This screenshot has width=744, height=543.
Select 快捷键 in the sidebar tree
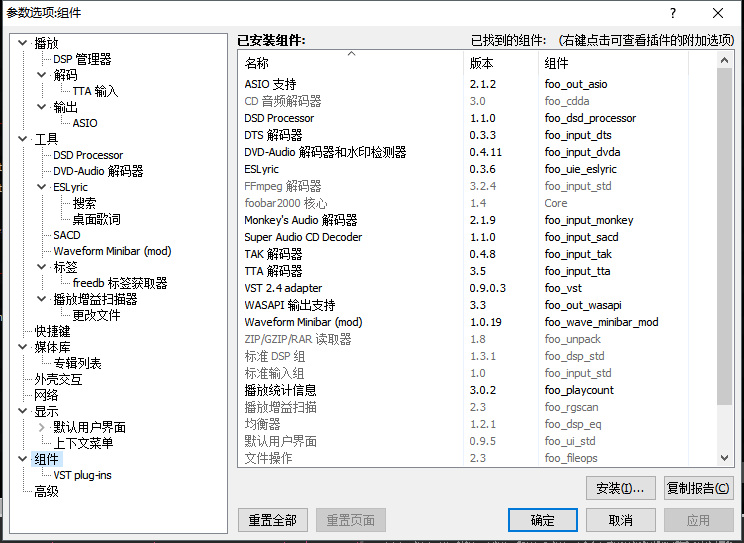click(x=52, y=331)
